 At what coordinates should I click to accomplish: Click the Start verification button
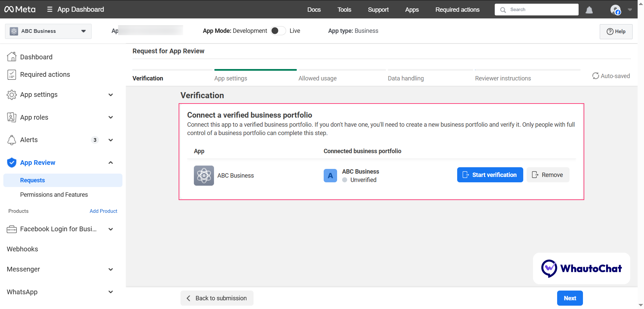pos(490,175)
